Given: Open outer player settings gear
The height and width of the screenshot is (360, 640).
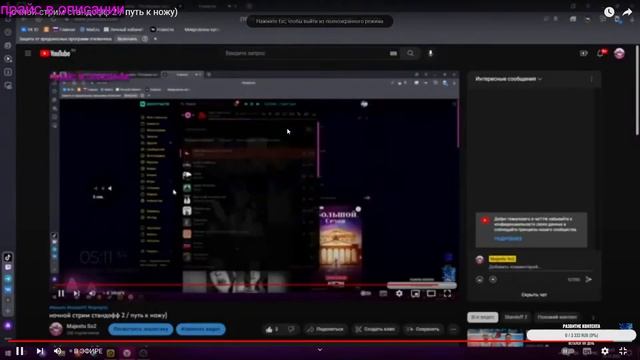Looking at the screenshot, I should [605, 351].
